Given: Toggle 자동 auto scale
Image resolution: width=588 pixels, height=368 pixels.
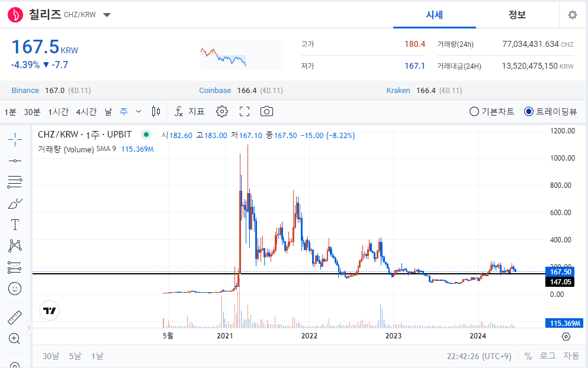Looking at the screenshot, I should (571, 356).
